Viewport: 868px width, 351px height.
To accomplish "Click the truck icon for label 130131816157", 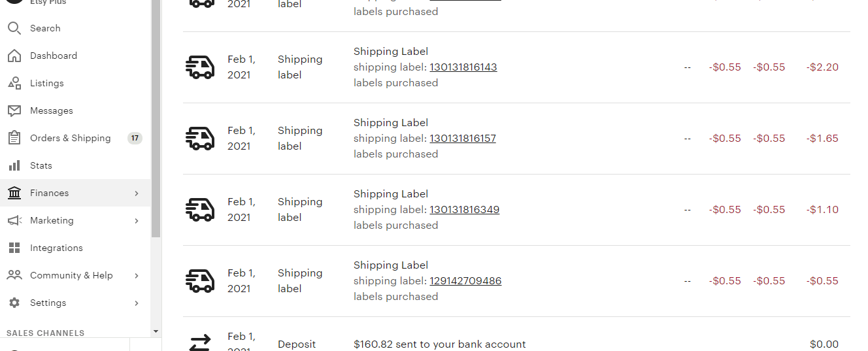I will pyautogui.click(x=200, y=139).
